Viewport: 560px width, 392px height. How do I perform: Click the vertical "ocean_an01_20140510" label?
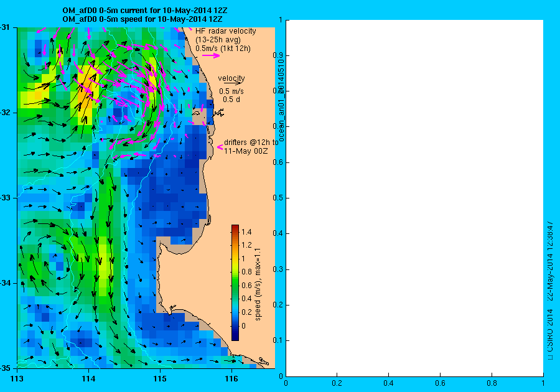coord(281,101)
